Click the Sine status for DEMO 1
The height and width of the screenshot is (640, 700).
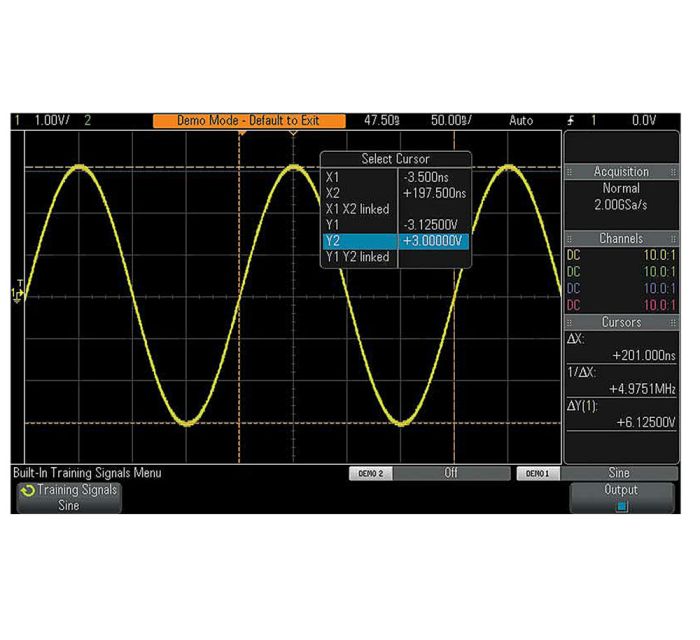click(x=619, y=473)
